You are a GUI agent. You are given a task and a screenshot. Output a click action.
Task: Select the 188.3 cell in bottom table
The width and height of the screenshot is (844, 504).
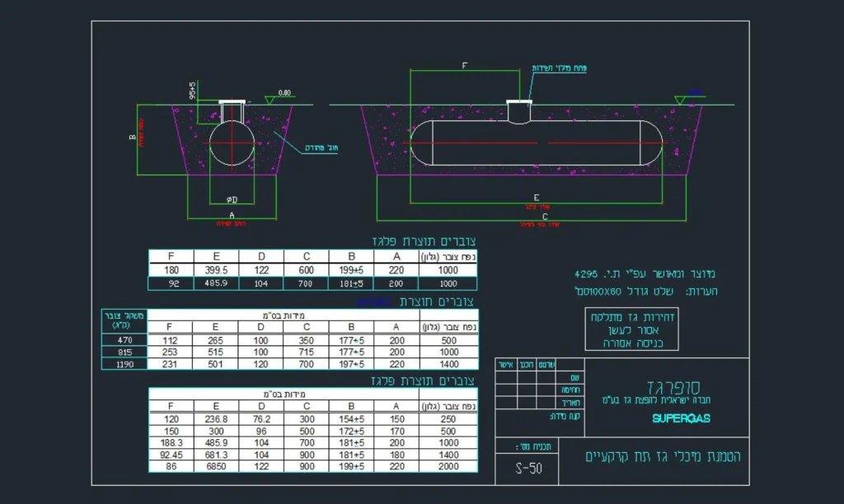click(x=171, y=442)
